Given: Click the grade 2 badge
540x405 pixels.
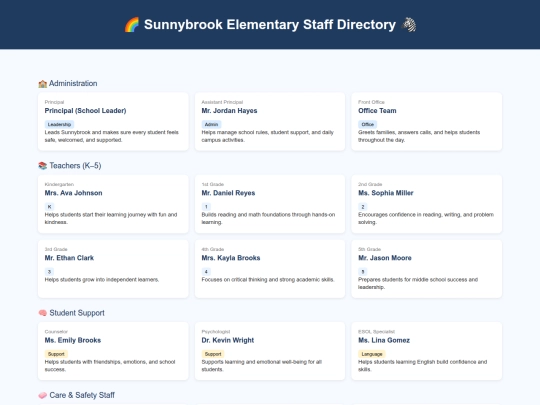Looking at the screenshot, I should [363, 207].
